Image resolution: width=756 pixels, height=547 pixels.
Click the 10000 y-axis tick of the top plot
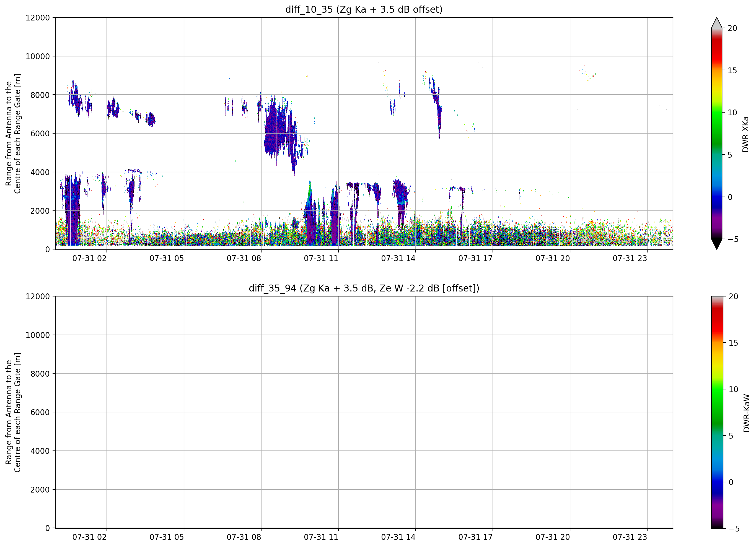pos(38,56)
